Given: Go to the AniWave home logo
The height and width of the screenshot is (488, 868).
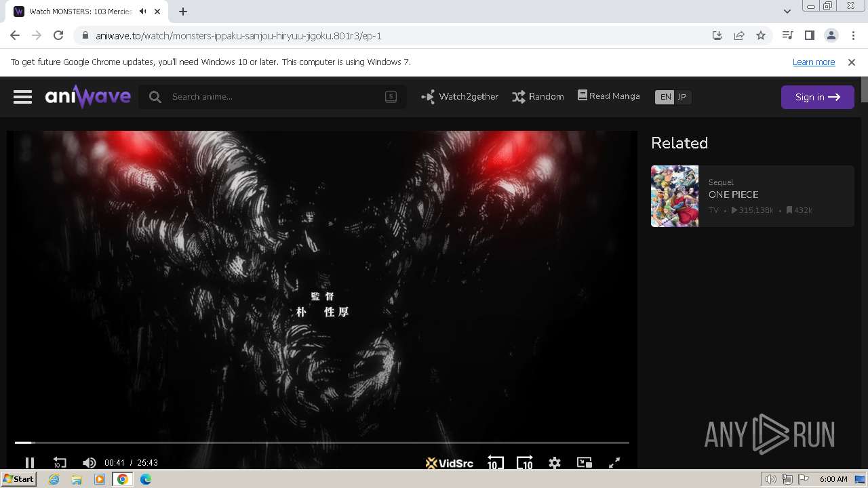Looking at the screenshot, I should (x=88, y=96).
